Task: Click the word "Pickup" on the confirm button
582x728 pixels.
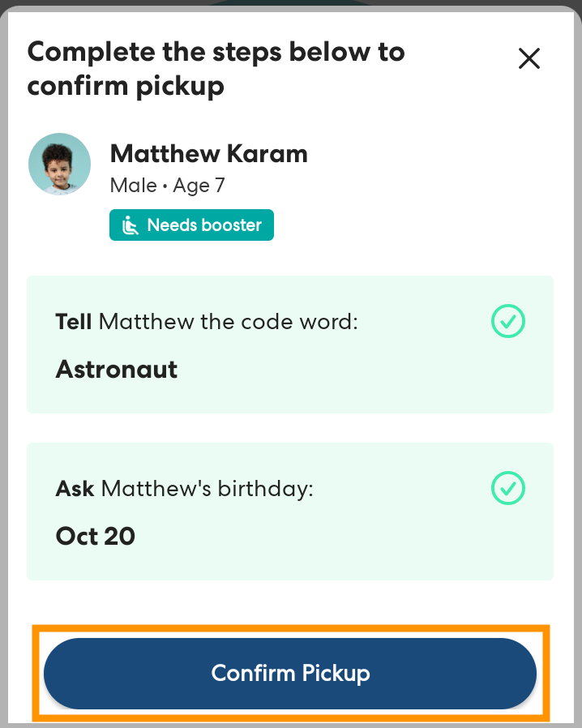Action: (x=336, y=673)
